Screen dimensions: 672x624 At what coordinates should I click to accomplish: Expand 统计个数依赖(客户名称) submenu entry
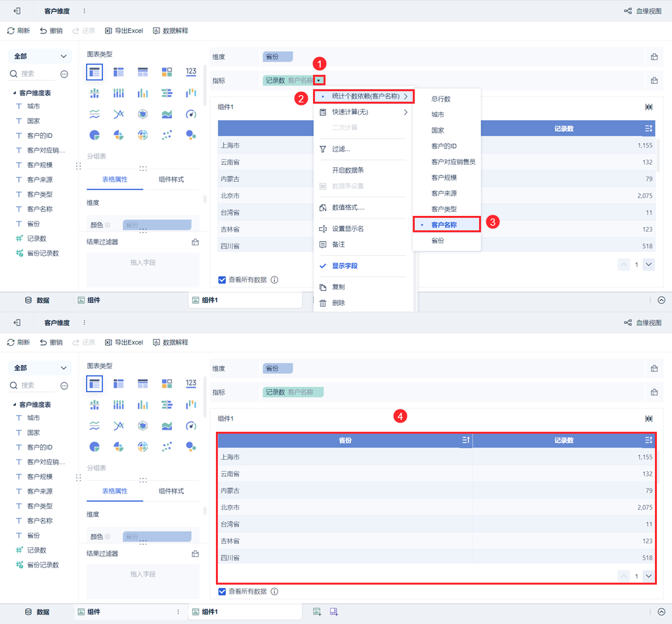(x=364, y=96)
